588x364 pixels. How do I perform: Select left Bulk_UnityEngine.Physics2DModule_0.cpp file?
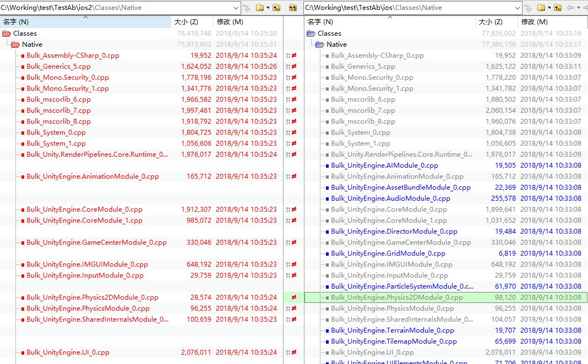click(x=92, y=297)
